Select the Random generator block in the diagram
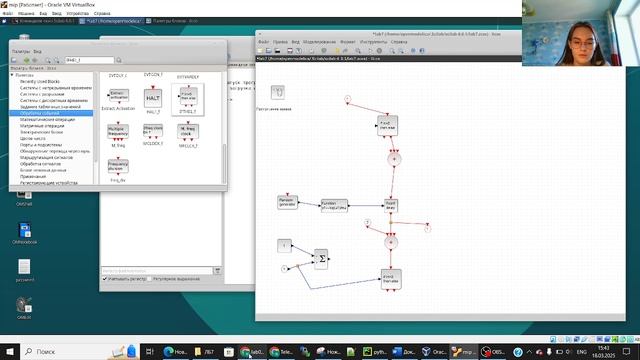640x360 pixels. (x=287, y=202)
